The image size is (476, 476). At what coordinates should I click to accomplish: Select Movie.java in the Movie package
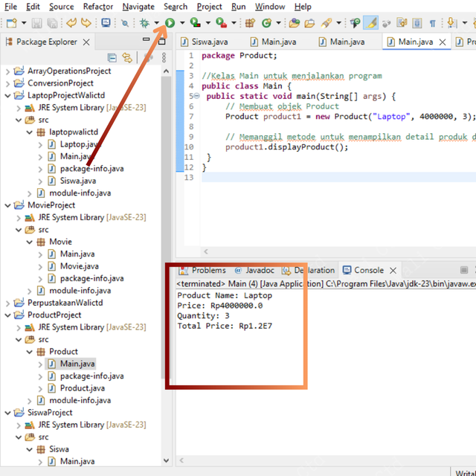pos(79,266)
